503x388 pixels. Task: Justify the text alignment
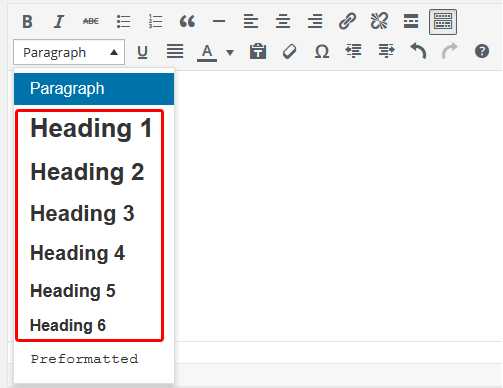pyautogui.click(x=175, y=52)
